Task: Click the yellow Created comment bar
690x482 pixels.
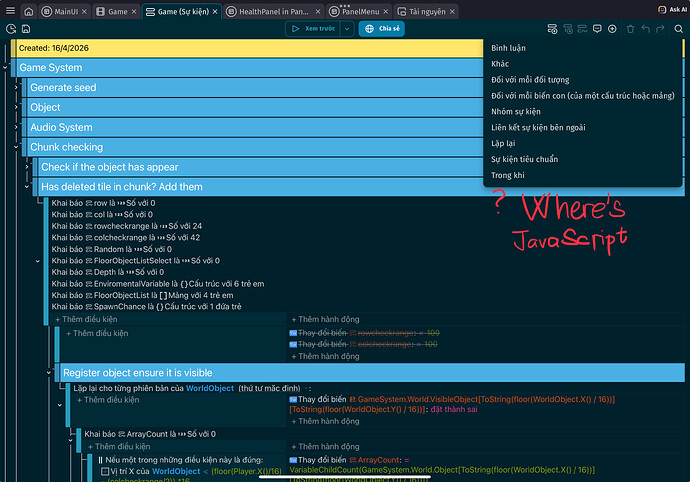Action: [249, 48]
